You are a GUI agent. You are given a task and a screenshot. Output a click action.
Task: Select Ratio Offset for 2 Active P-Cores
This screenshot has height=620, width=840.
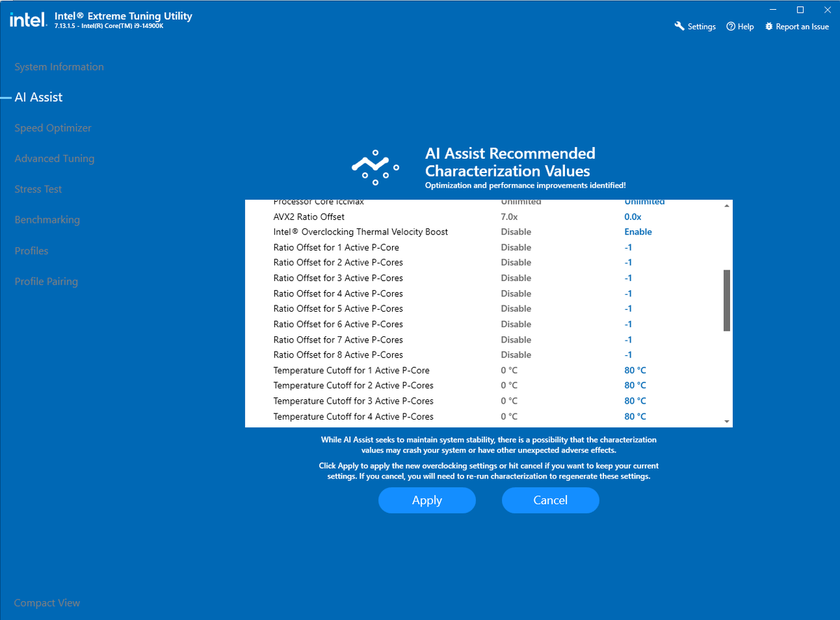[x=483, y=263]
